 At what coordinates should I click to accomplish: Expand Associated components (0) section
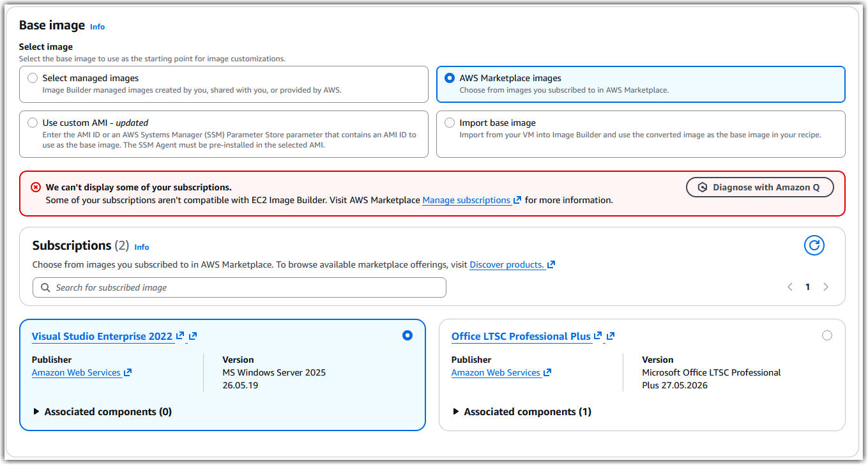pos(102,412)
